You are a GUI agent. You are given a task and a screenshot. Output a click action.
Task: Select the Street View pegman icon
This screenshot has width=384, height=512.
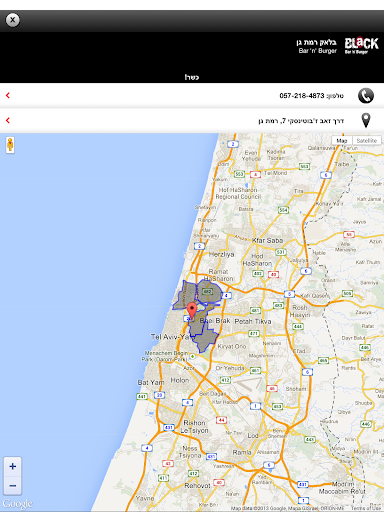click(x=10, y=145)
